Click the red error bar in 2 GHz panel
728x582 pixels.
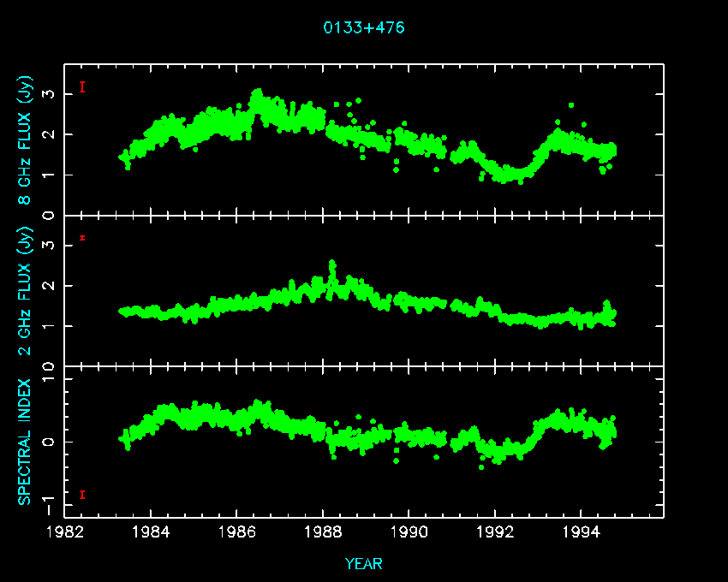click(x=82, y=238)
